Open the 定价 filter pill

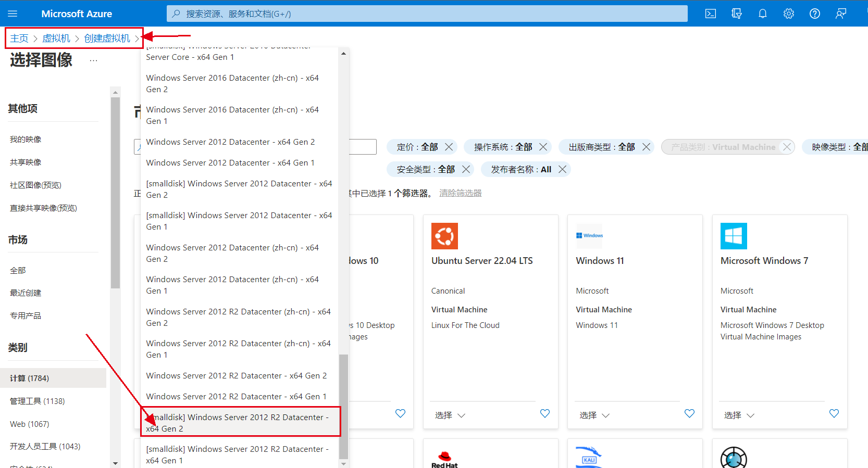coord(417,147)
